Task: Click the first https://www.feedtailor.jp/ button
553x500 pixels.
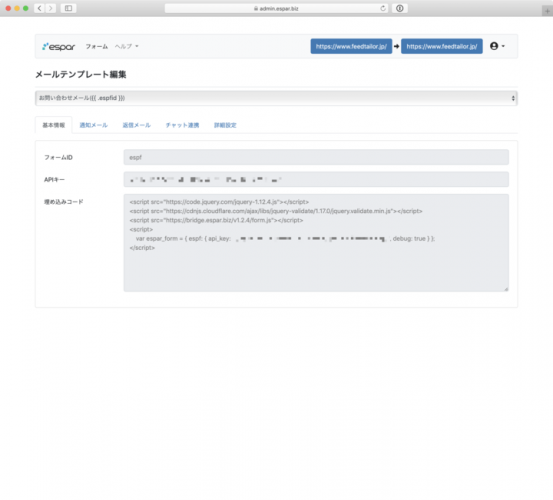Action: click(x=351, y=46)
